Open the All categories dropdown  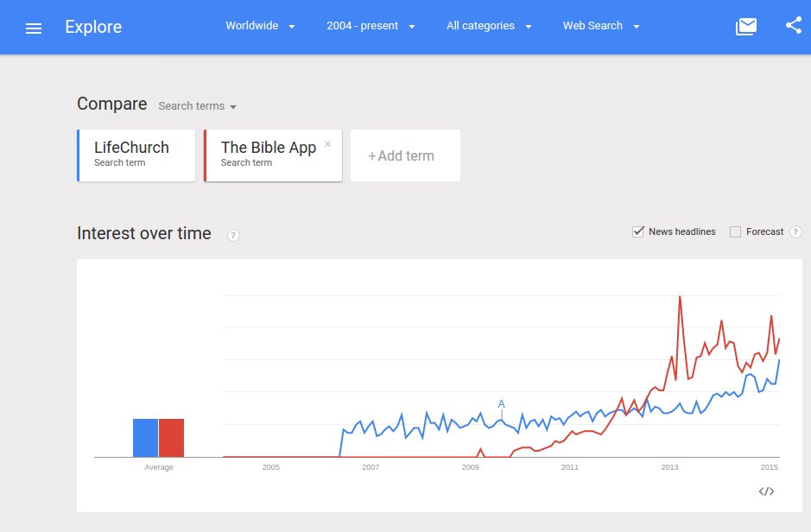pyautogui.click(x=488, y=26)
